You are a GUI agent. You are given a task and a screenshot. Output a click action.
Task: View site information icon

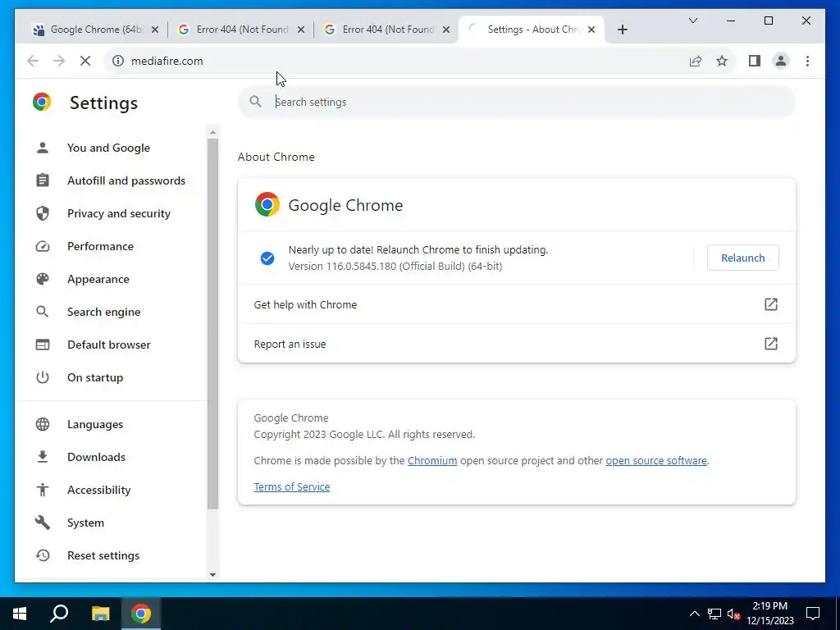[x=118, y=61]
